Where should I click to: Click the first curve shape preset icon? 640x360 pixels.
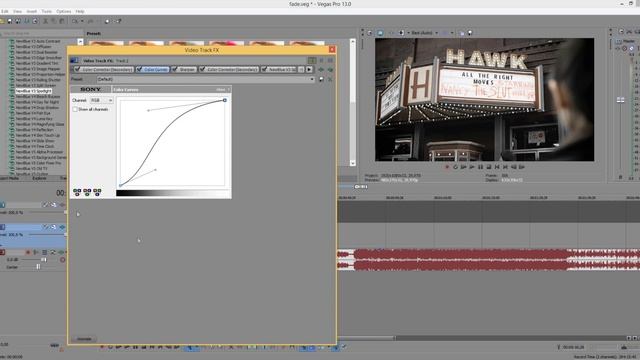pyautogui.click(x=77, y=192)
